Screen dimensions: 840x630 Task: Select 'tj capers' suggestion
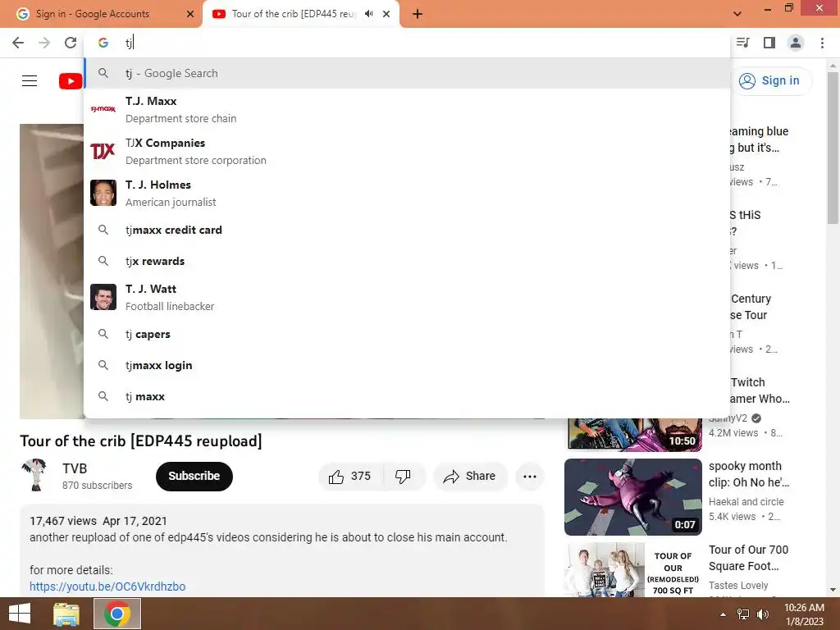pyautogui.click(x=407, y=335)
